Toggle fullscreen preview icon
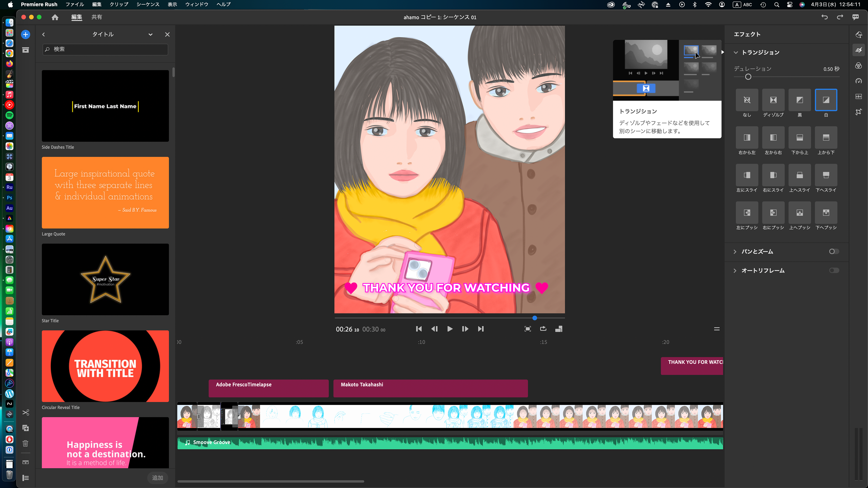Screen dimensions: 868x488 click(528, 329)
